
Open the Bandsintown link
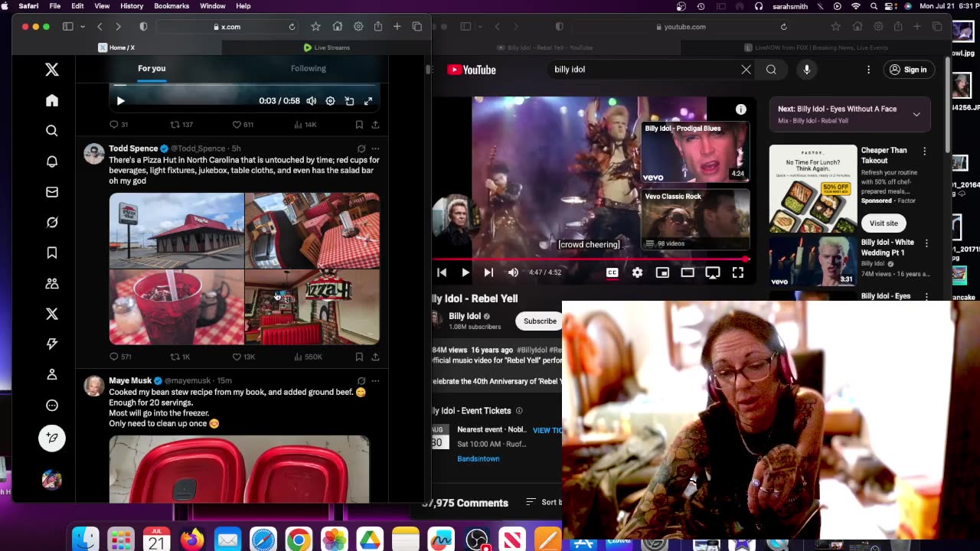pos(479,458)
